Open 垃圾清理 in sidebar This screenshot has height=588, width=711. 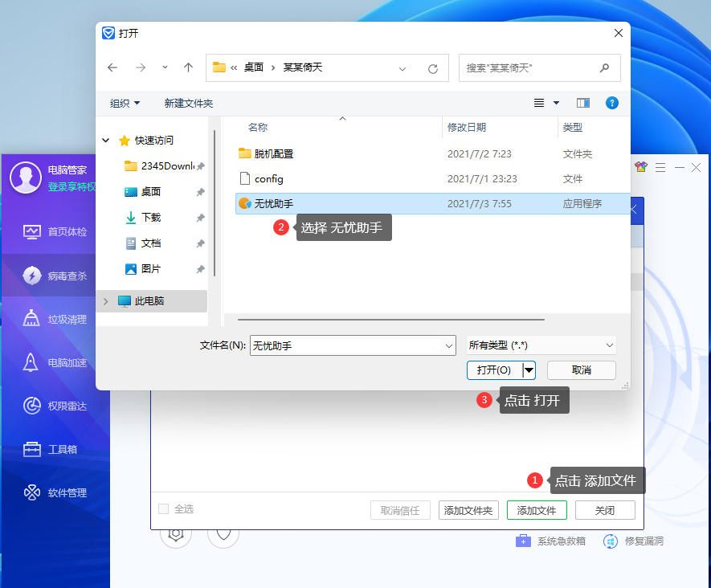point(55,319)
